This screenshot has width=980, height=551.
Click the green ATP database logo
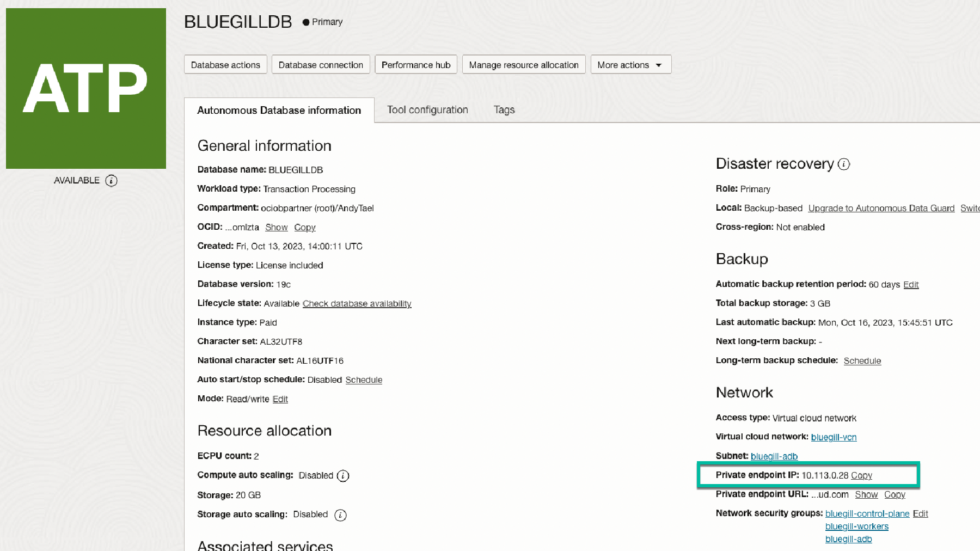tap(86, 88)
